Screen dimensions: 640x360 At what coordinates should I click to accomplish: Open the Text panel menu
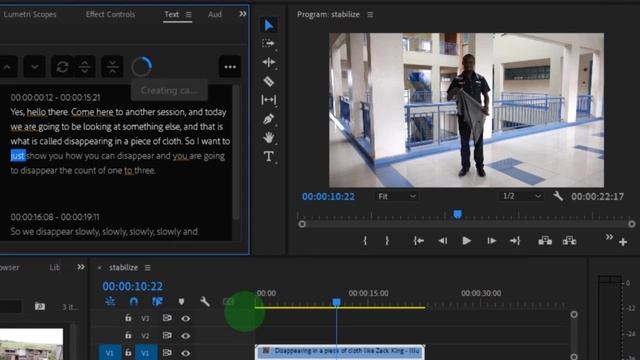click(x=189, y=15)
